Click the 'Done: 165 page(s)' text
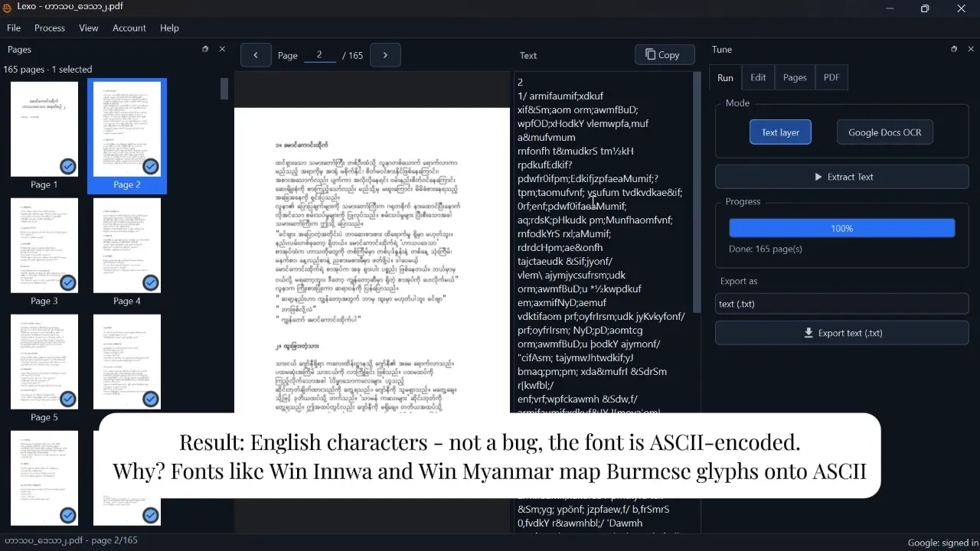This screenshot has width=980, height=551. pyautogui.click(x=766, y=249)
